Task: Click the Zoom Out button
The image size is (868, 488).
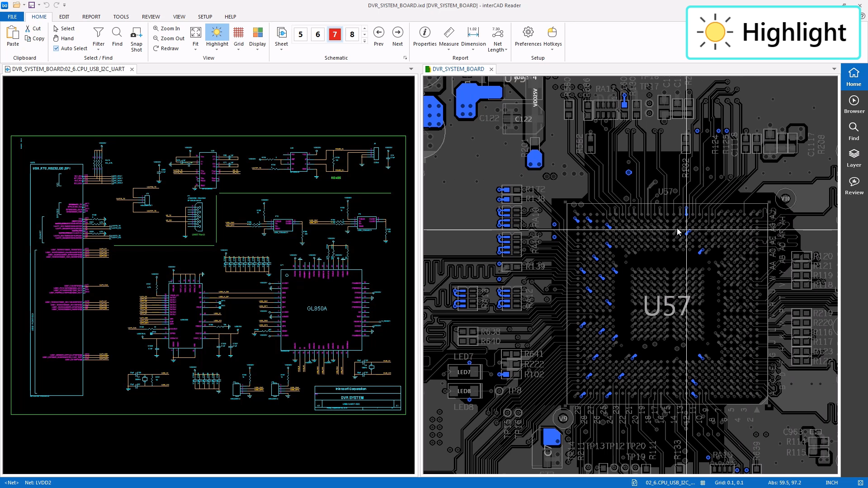Action: [169, 38]
